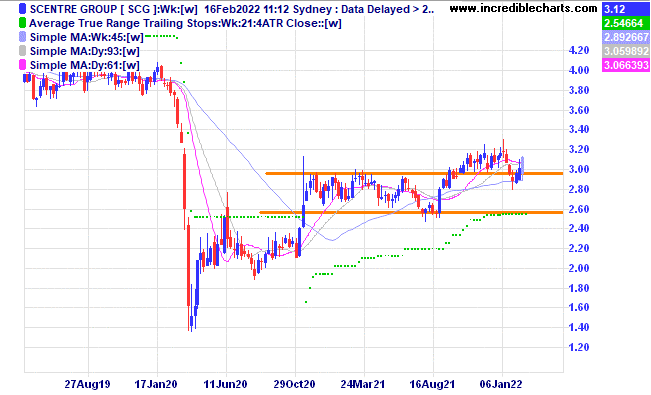Click the 3.60 price axis label

click(579, 110)
